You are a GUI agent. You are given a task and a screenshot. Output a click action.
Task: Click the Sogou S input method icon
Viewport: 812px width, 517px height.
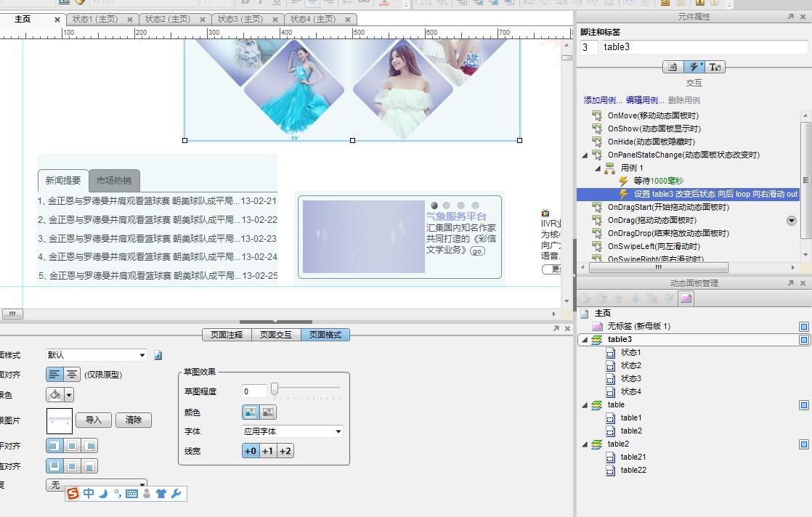(x=73, y=494)
